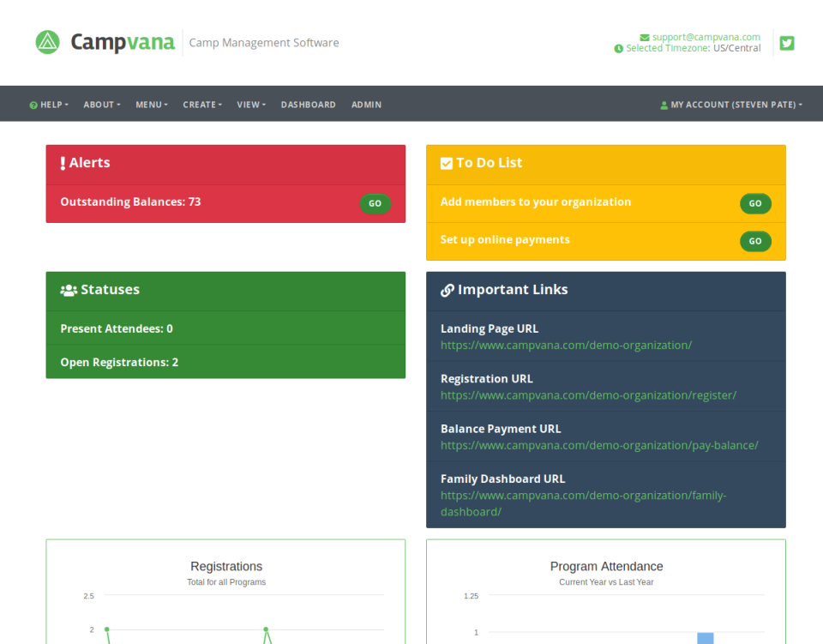This screenshot has height=644, width=823.
Task: Click the clock icon beside Selected Timezone
Action: tap(619, 48)
